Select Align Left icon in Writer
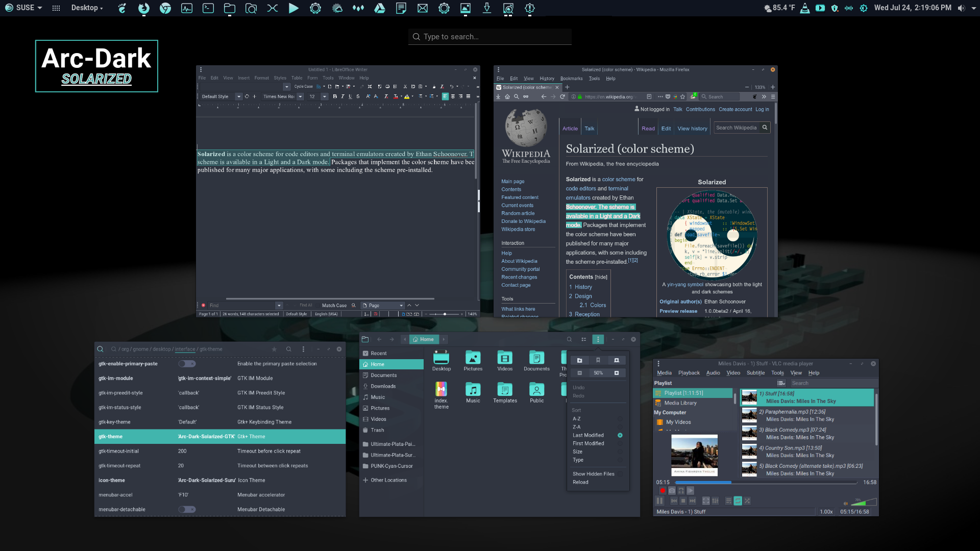Screen dimensions: 980x551 pyautogui.click(x=445, y=96)
